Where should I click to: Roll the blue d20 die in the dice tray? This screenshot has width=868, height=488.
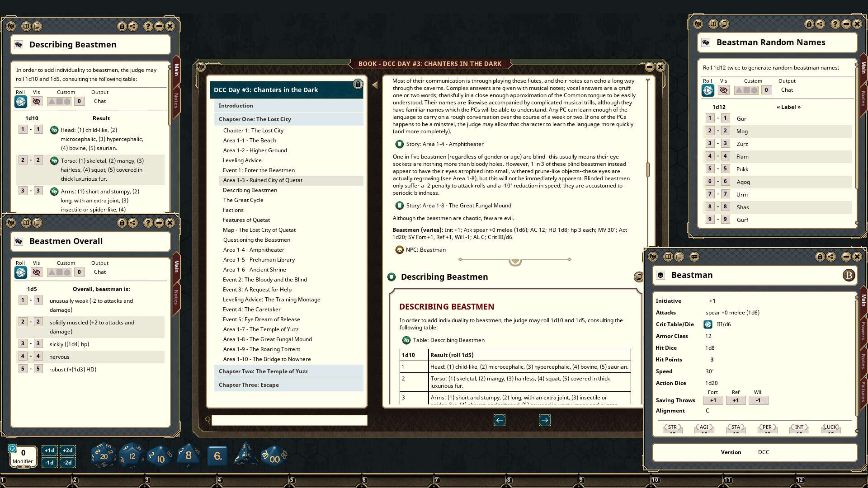(x=103, y=455)
